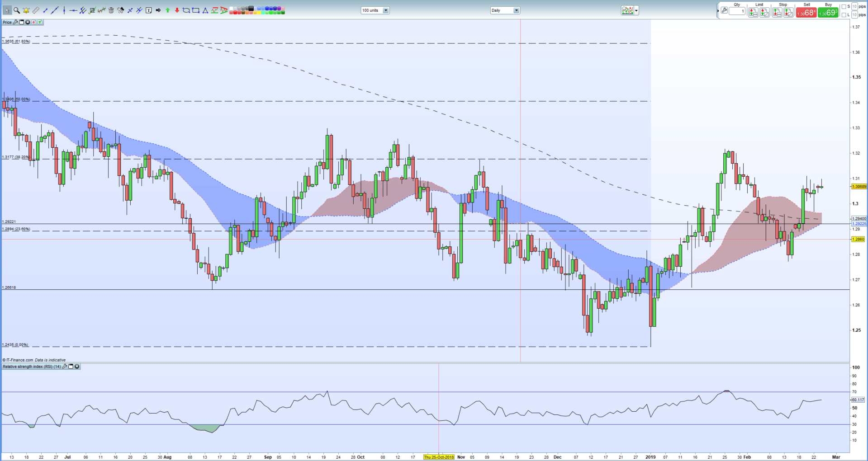868x461 pixels.
Task: Select the ellipse drawing tool
Action: point(186,10)
